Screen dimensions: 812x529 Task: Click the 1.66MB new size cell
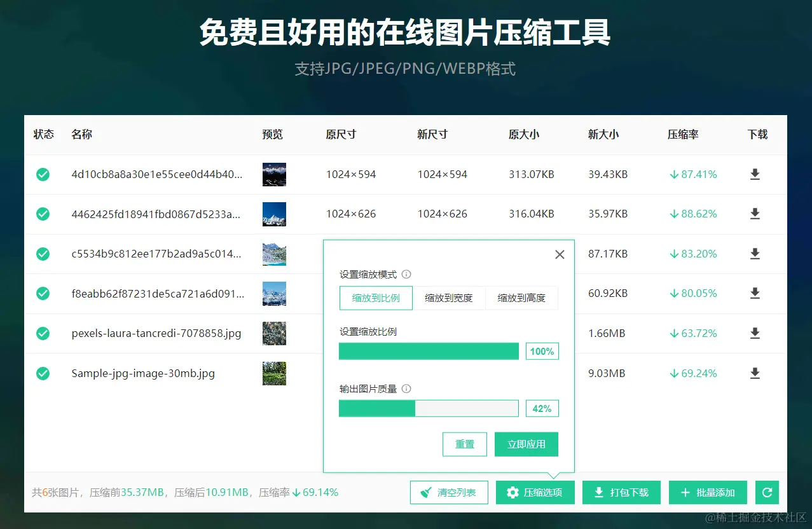(x=607, y=333)
